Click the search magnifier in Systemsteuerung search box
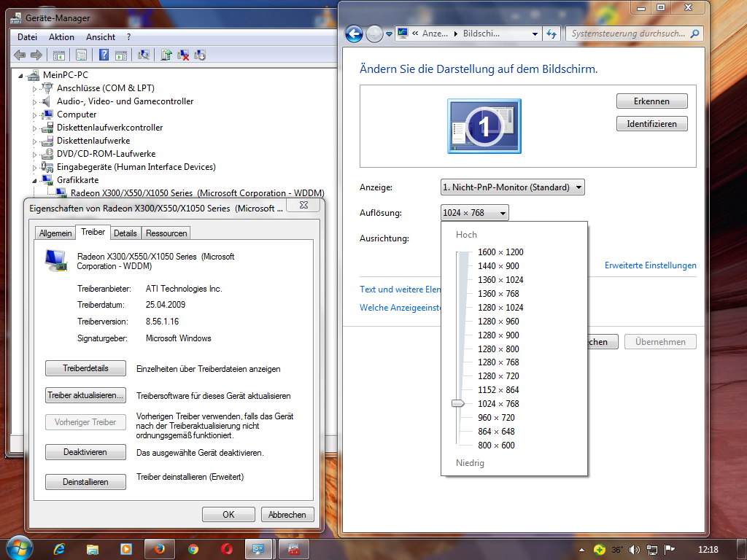 point(694,34)
